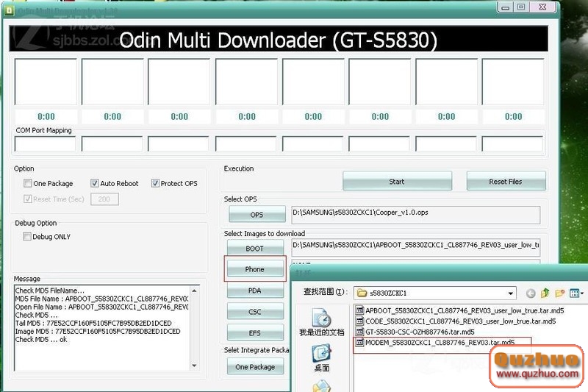Open the view menu icon in file dialog
This screenshot has height=392, width=588.
[x=576, y=293]
